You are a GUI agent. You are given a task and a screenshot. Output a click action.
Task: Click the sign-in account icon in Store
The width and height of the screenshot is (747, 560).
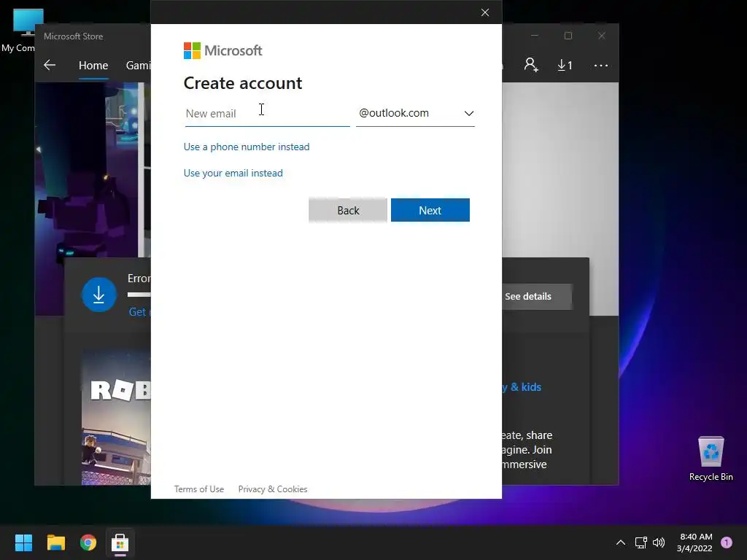click(531, 65)
